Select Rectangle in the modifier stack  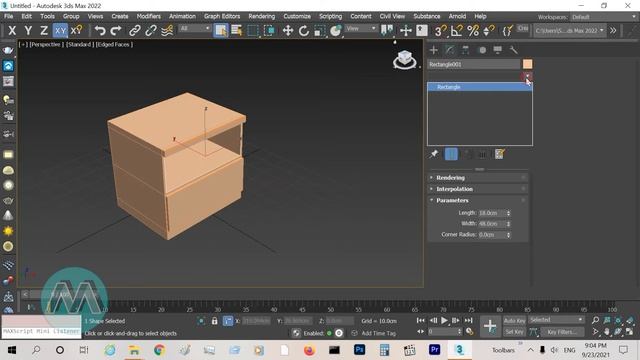(x=480, y=87)
